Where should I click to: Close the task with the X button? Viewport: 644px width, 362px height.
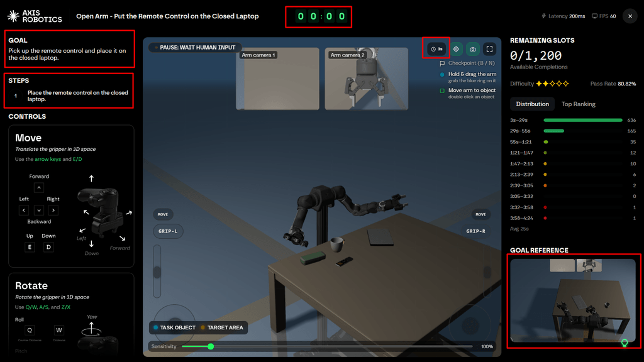[630, 16]
